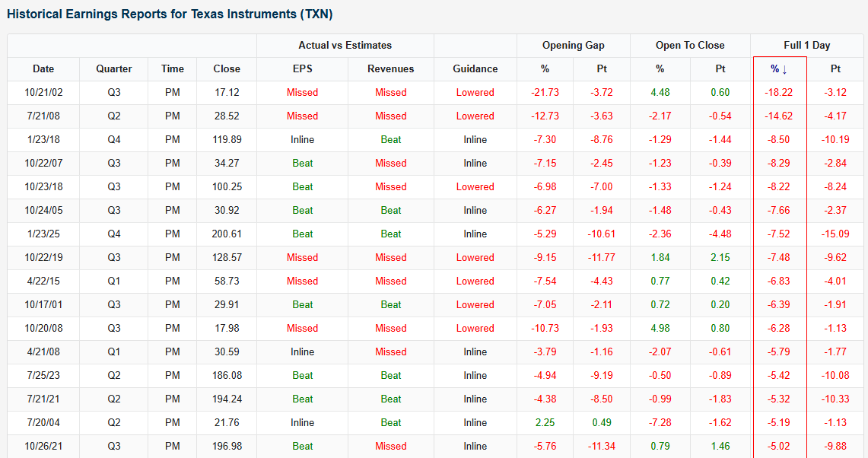The height and width of the screenshot is (458, 868).
Task: Sort by Revenues column header
Action: click(x=390, y=68)
